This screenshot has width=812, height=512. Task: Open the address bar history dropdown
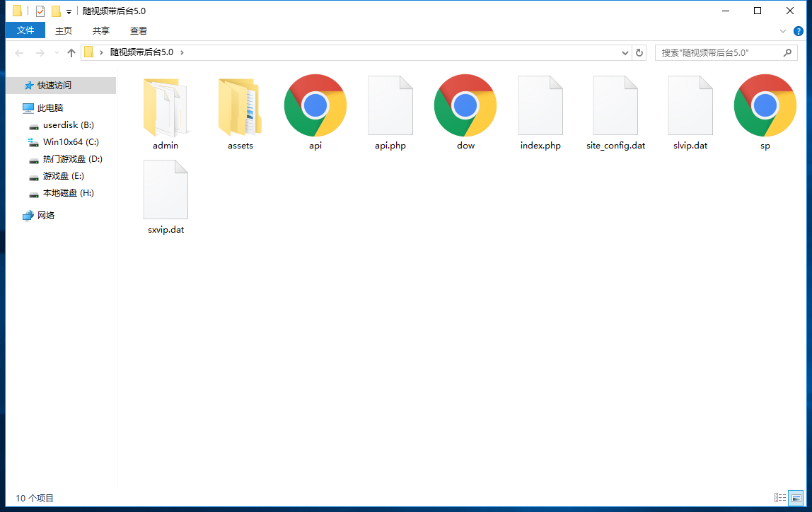625,53
